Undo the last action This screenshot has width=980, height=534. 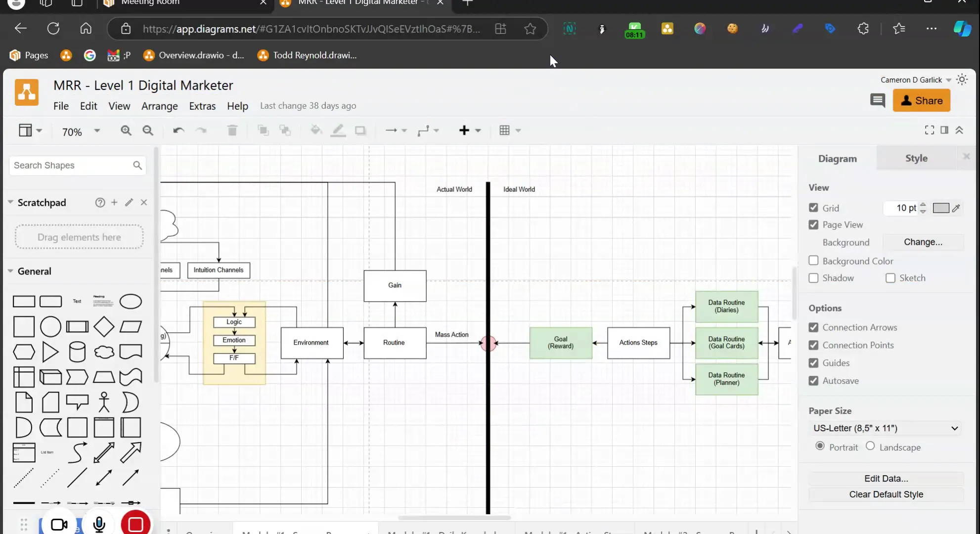coord(178,131)
